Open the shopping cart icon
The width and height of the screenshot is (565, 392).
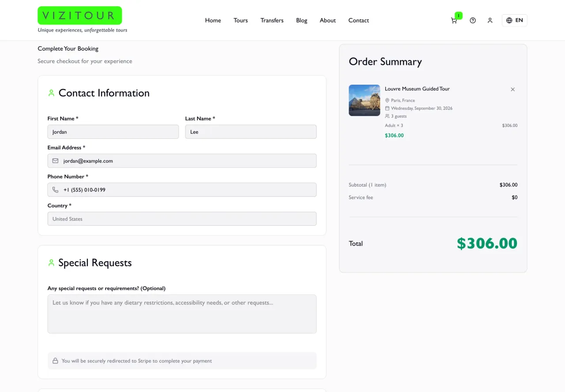pos(454,21)
